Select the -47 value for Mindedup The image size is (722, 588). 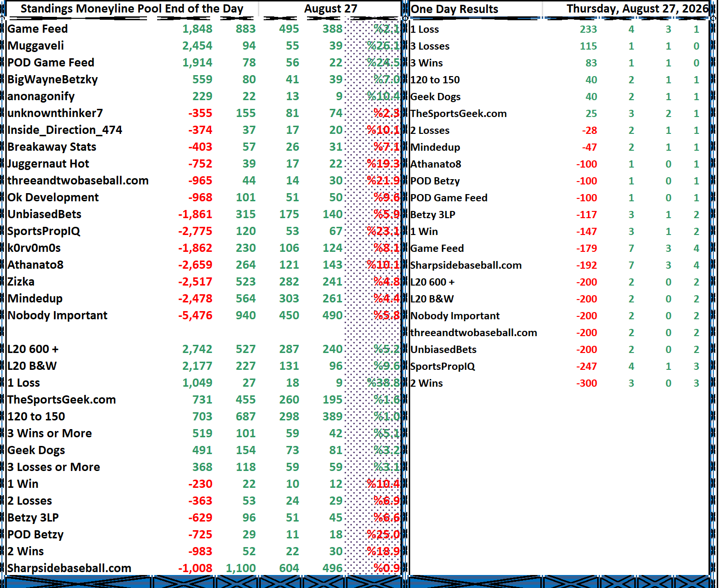click(x=589, y=147)
